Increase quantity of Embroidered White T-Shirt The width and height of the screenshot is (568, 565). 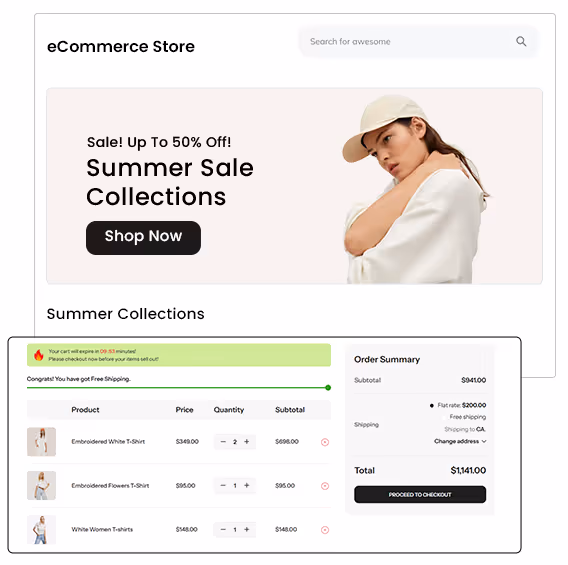(x=247, y=441)
